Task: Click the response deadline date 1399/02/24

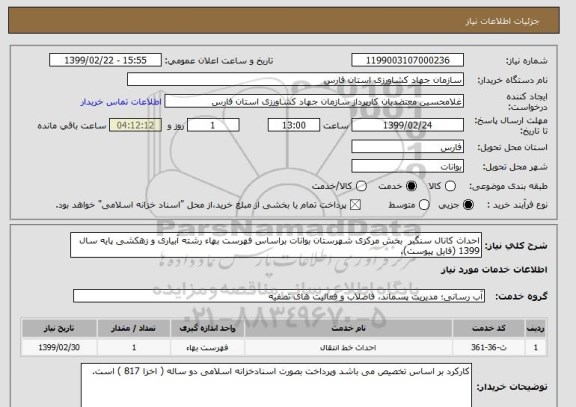Action: pyautogui.click(x=407, y=125)
